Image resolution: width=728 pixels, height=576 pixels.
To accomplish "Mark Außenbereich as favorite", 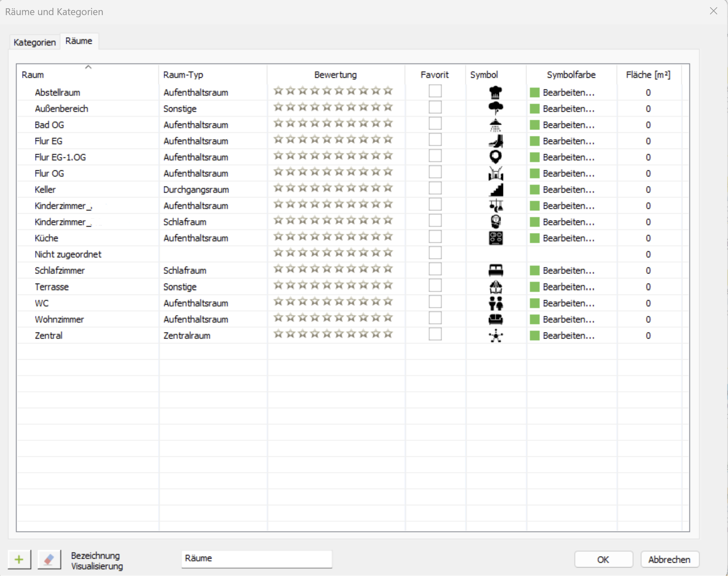I will (435, 107).
